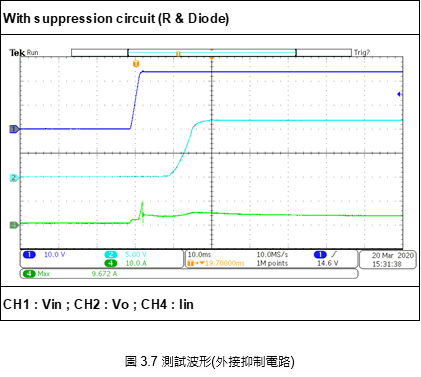Click the orange 19.70000ms delay readout
421x377 pixels.
[x=225, y=263]
